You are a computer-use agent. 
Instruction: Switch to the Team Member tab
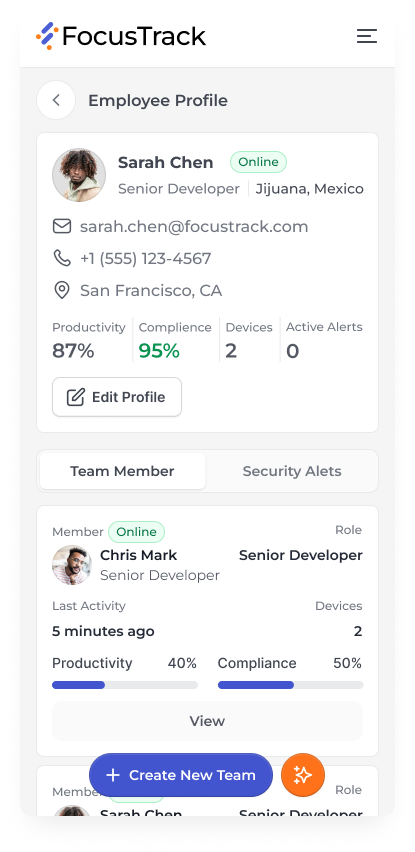[x=123, y=471]
